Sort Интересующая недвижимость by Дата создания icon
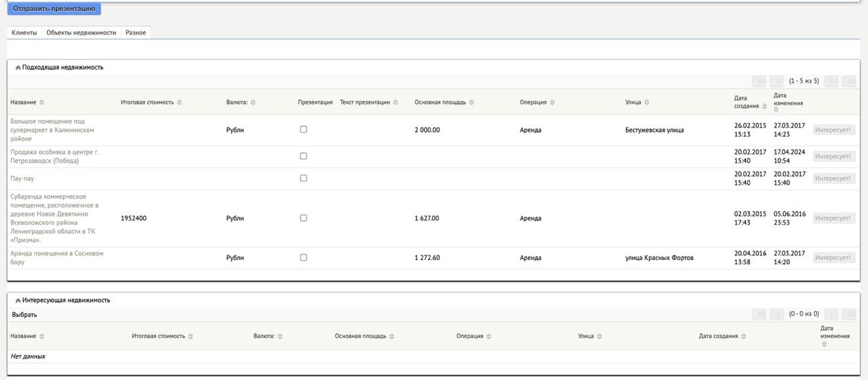The width and height of the screenshot is (868, 380). tap(743, 336)
